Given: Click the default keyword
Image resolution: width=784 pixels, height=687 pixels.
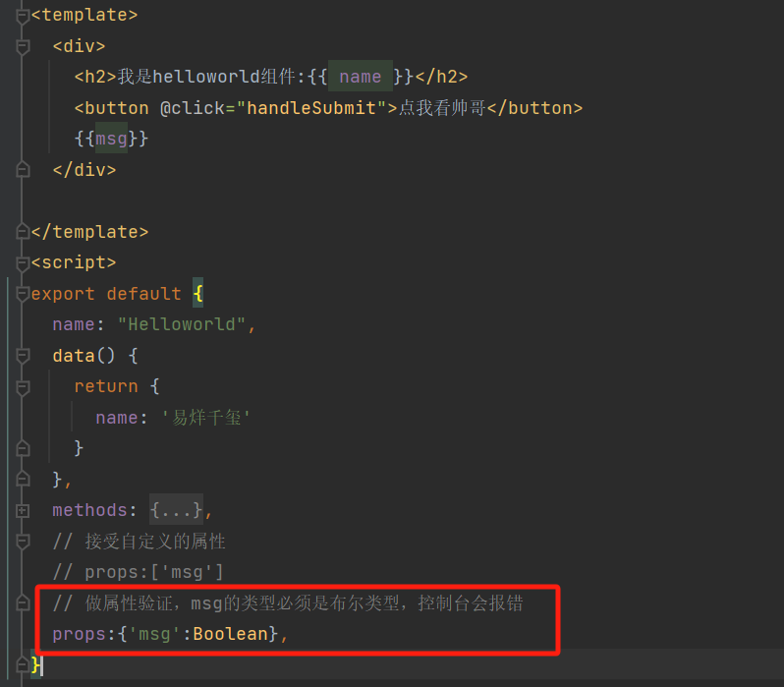Looking at the screenshot, I should 144,294.
